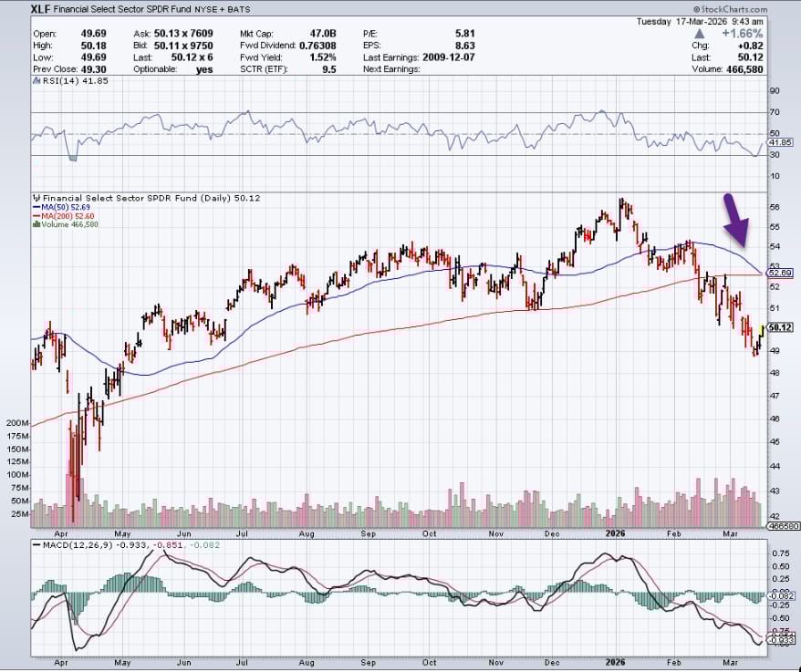Click the 0.75 level on the MACD axis
Image resolution: width=801 pixels, height=672 pixels.
tap(780, 553)
